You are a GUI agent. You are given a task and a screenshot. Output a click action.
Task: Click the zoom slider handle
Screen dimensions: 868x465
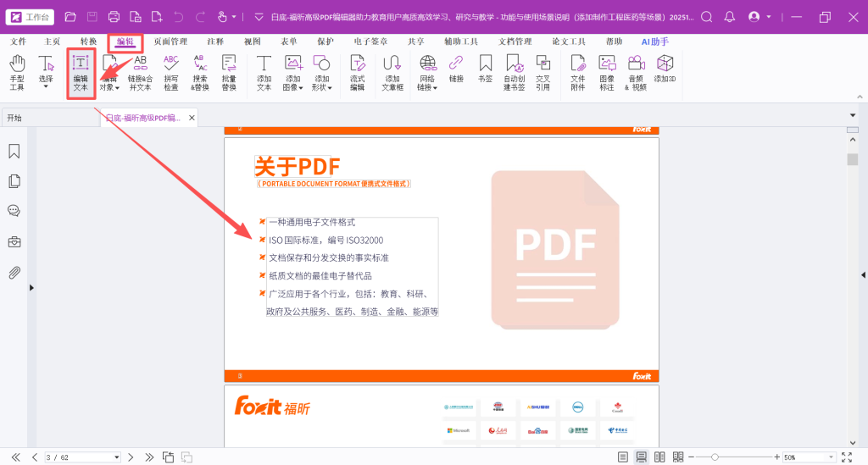(x=715, y=457)
